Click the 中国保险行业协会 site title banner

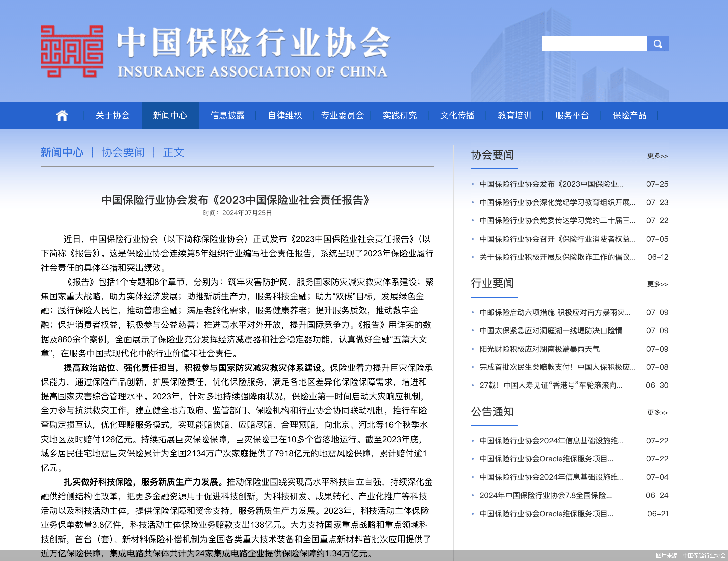point(254,42)
